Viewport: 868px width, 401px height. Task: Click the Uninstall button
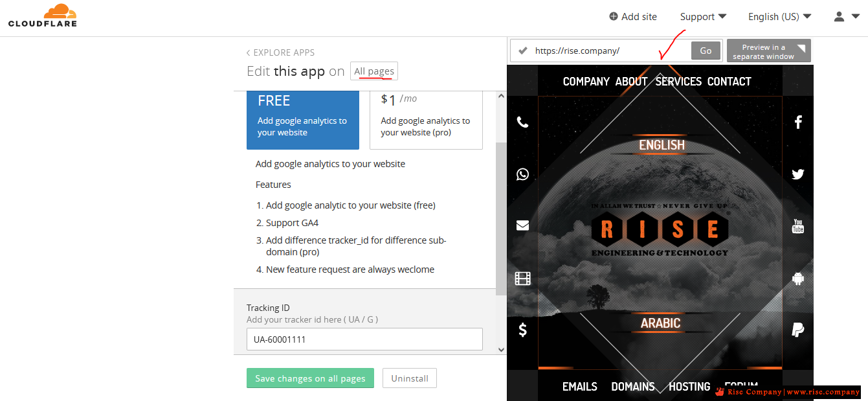(410, 378)
